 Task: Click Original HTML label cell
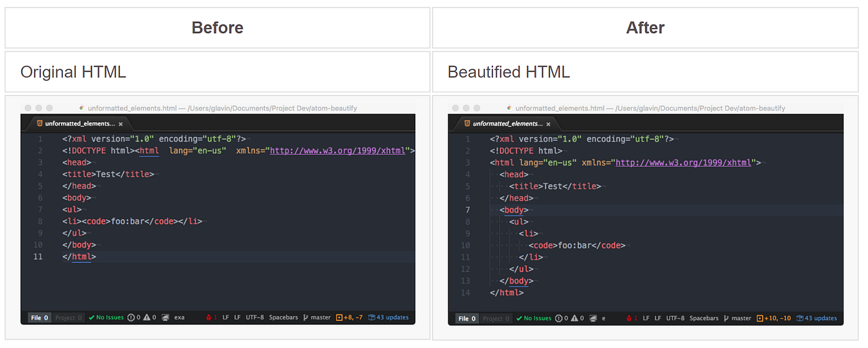point(218,72)
